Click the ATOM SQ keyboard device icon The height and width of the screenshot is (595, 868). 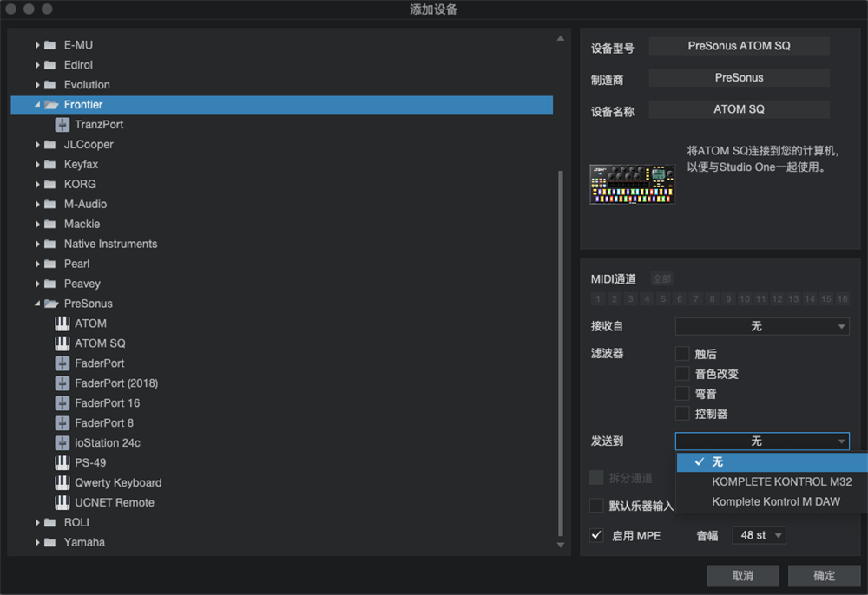point(62,343)
